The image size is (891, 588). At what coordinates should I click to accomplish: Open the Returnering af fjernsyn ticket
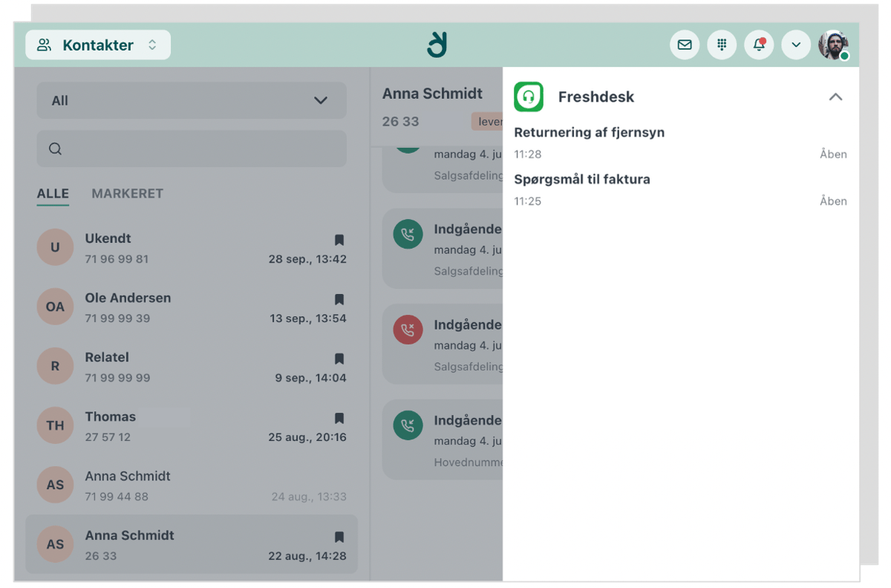coord(589,132)
